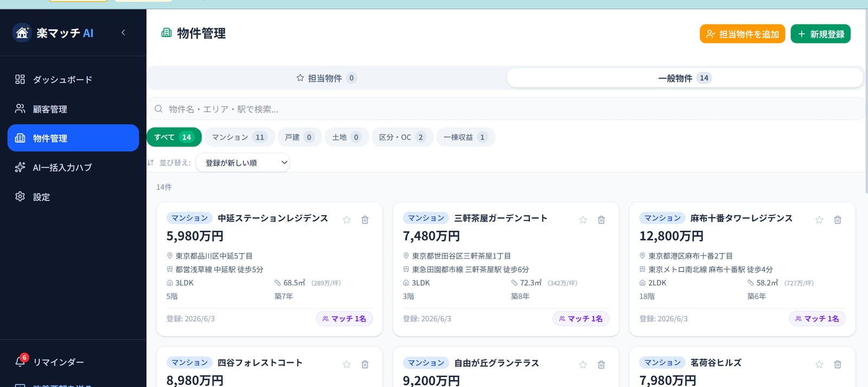Collapse the sidebar with the chevron arrow

point(123,33)
